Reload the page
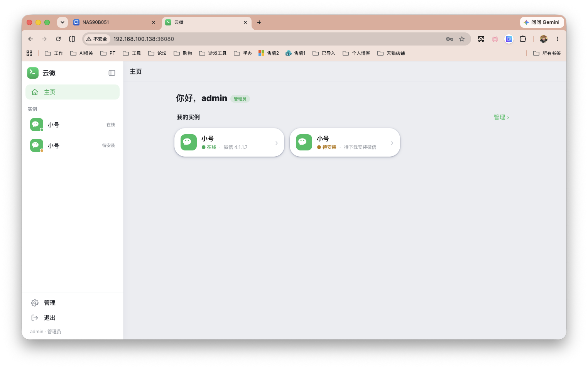 tap(58, 39)
